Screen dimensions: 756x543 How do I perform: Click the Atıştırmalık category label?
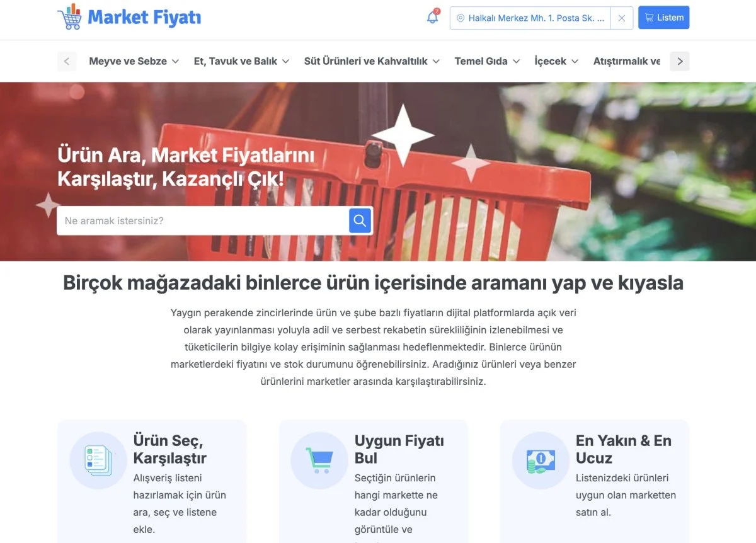(x=626, y=61)
